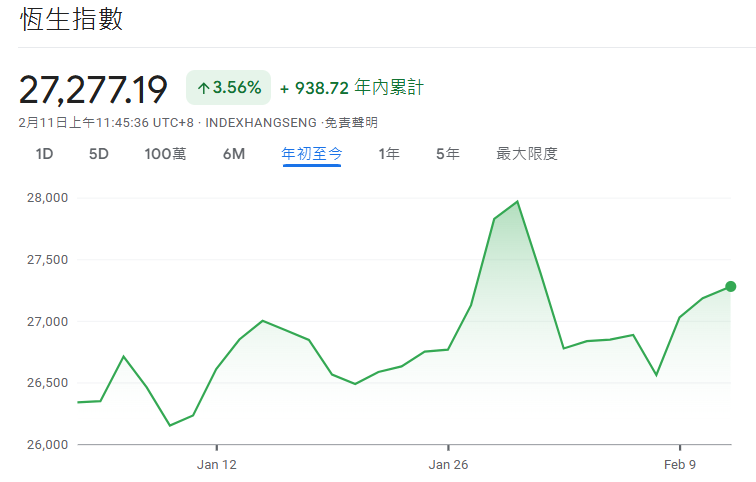Choose the 100萬 range tab
Screen dimensions: 756x482
[165, 154]
